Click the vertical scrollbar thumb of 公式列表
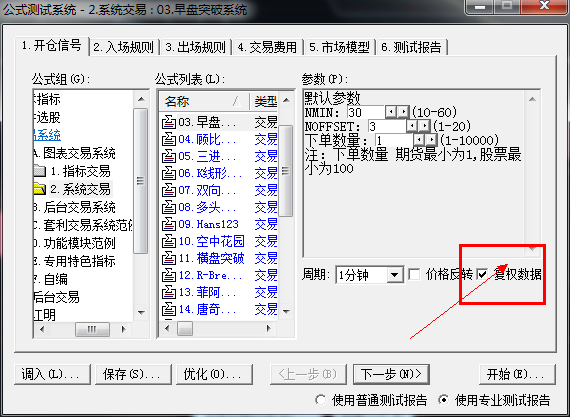 [286, 171]
